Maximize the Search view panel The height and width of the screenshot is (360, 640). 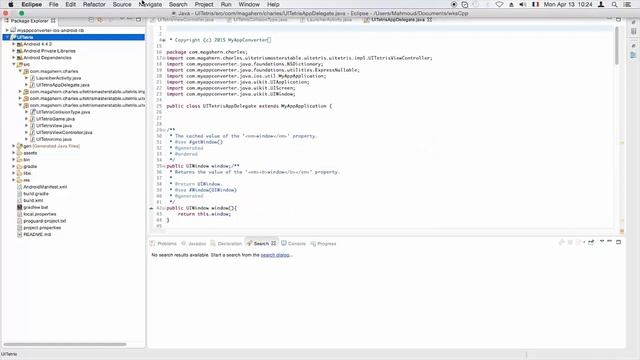tap(618, 242)
